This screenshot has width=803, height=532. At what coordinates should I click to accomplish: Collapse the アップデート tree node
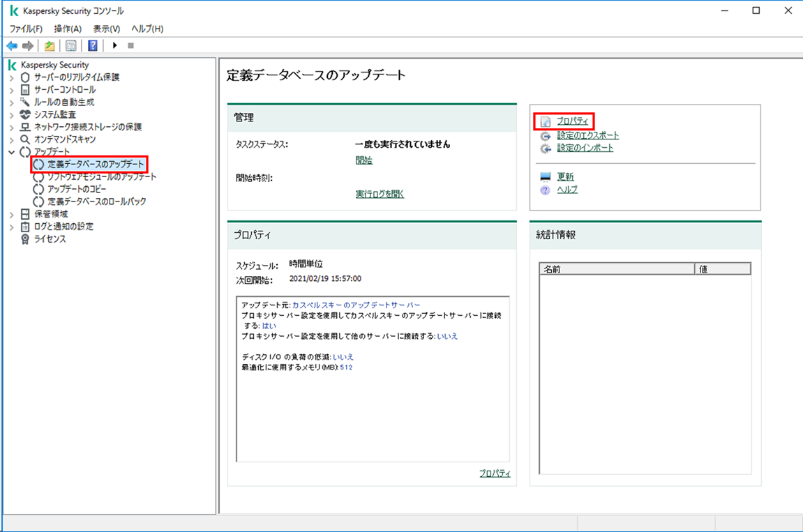pyautogui.click(x=12, y=152)
